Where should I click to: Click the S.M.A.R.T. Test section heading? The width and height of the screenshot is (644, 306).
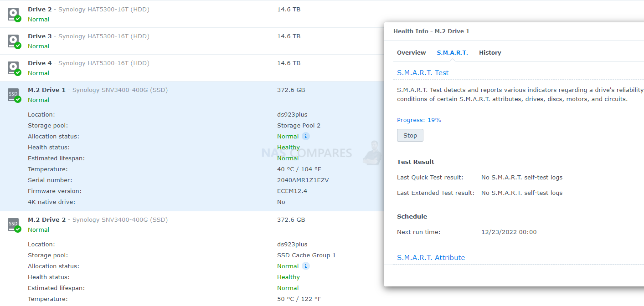[x=423, y=73]
